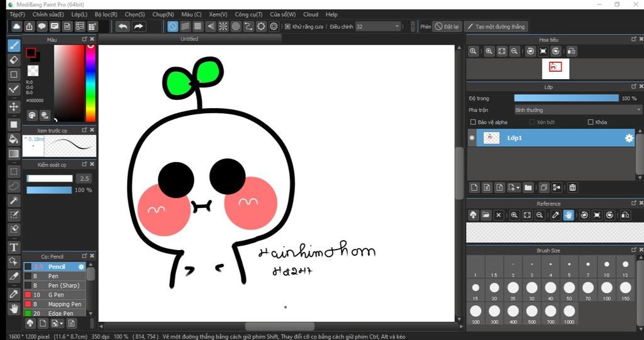
Task: Open the Cloud menu
Action: pos(311,14)
